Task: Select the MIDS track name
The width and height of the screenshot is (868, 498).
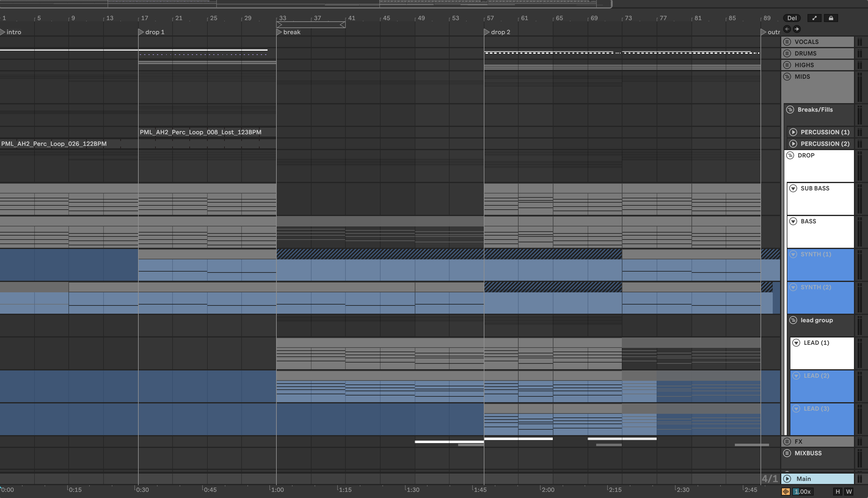Action: coord(802,77)
